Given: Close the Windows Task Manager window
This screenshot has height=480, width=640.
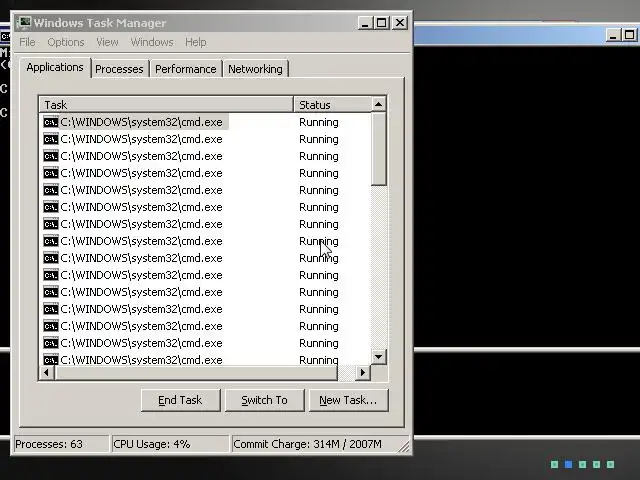Looking at the screenshot, I should coord(400,23).
